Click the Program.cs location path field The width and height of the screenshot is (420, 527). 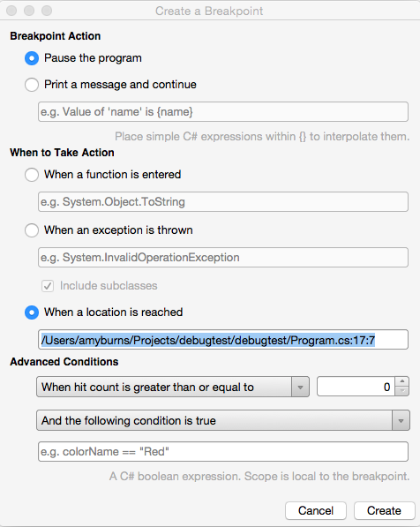223,340
